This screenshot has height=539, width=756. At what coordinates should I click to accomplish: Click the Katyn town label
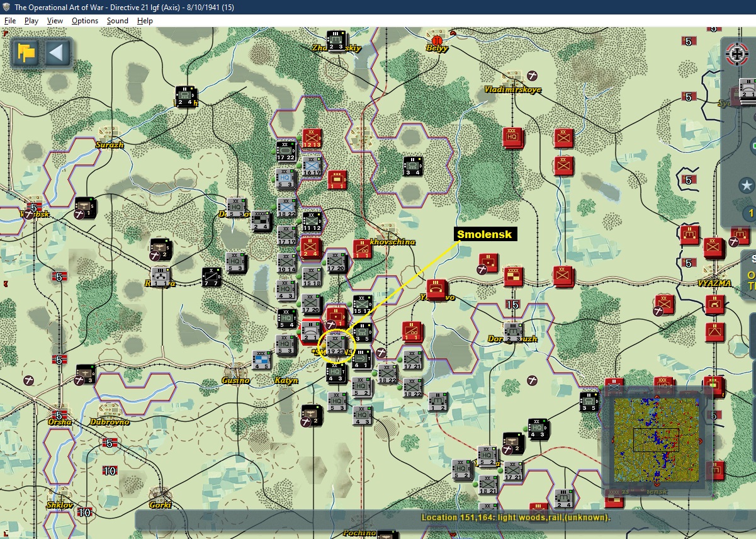click(x=286, y=380)
